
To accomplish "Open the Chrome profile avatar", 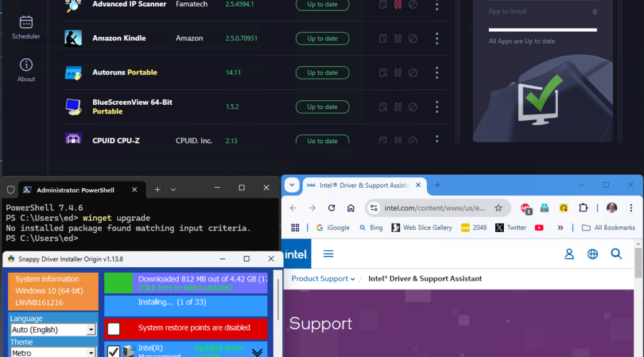I will click(x=612, y=208).
